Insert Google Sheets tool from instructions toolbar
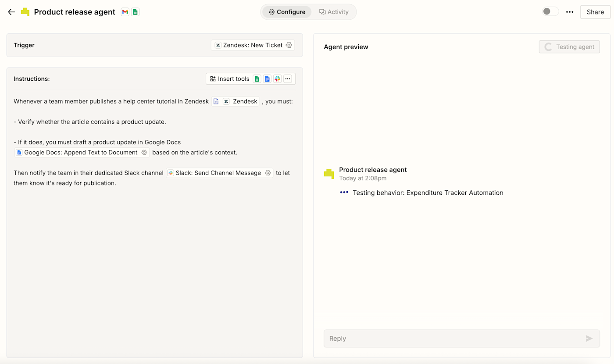The width and height of the screenshot is (614, 364). 257,79
